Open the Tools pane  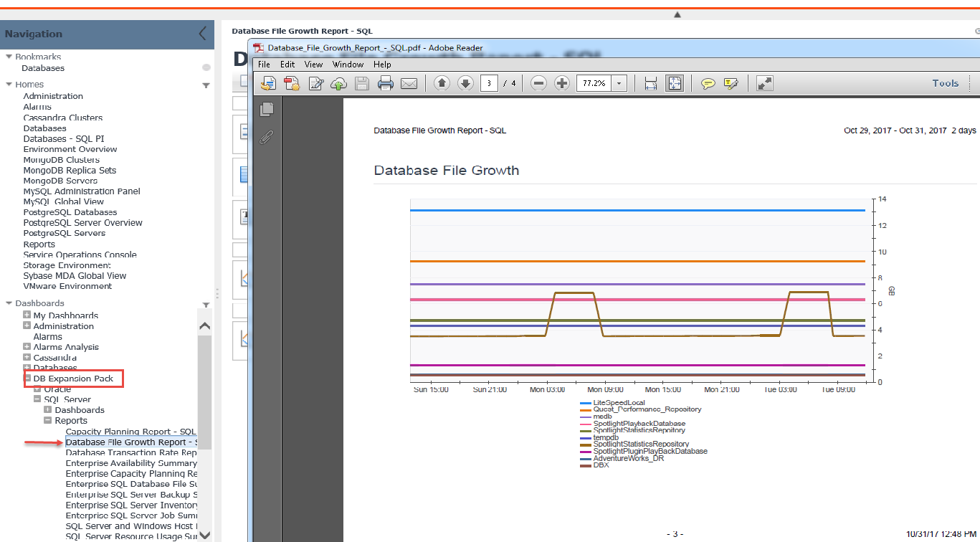tap(945, 83)
